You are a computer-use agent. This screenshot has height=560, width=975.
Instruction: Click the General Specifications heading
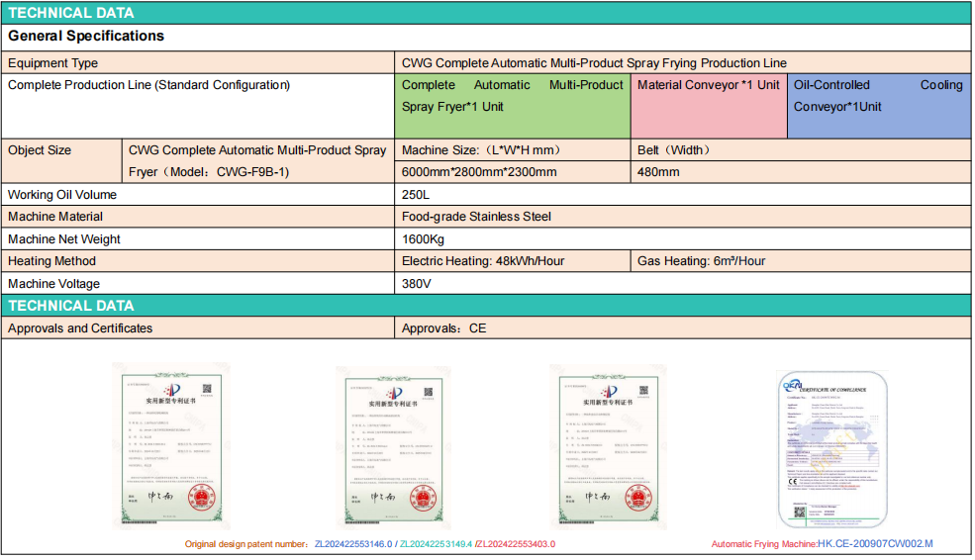(86, 37)
